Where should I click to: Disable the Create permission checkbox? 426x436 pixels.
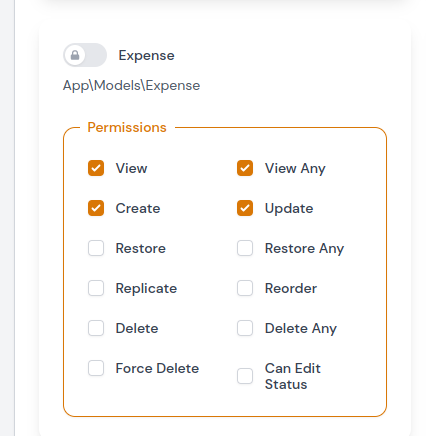click(x=96, y=208)
